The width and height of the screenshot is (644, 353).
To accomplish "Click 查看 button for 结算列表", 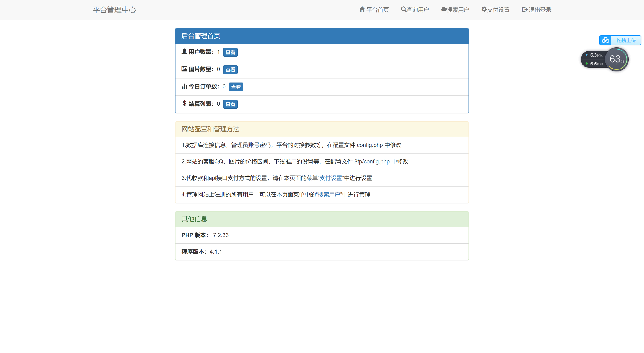I will click(x=230, y=104).
